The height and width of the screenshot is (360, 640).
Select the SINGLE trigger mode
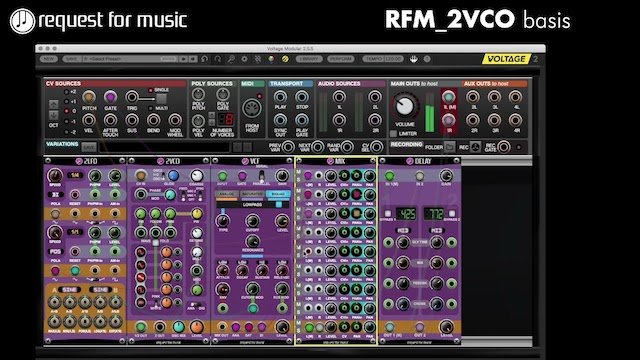(150, 90)
